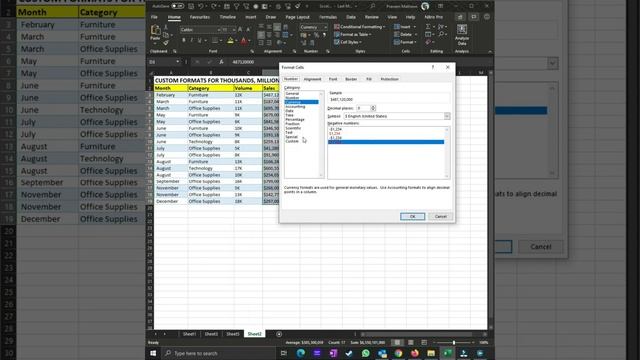This screenshot has height=360, width=640.
Task: Open the font name Calibri dropdown
Action: point(219,30)
